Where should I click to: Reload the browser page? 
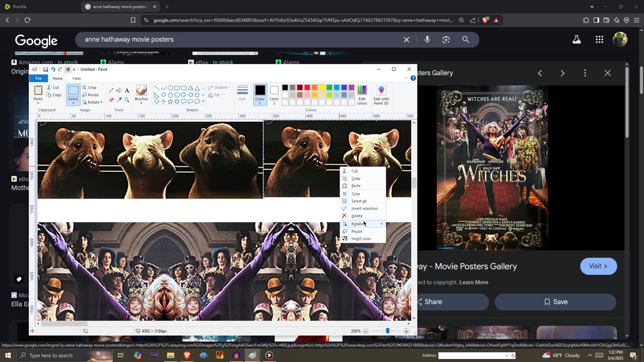tap(27, 20)
